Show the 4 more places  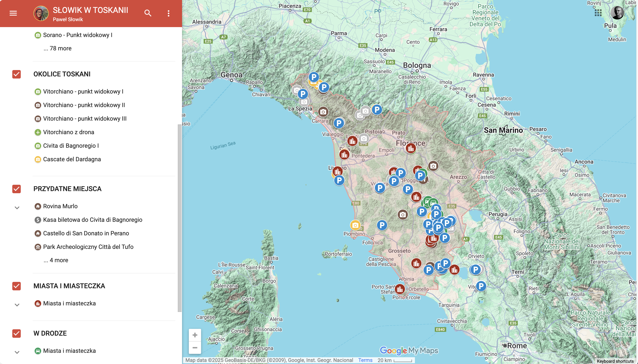click(x=56, y=260)
